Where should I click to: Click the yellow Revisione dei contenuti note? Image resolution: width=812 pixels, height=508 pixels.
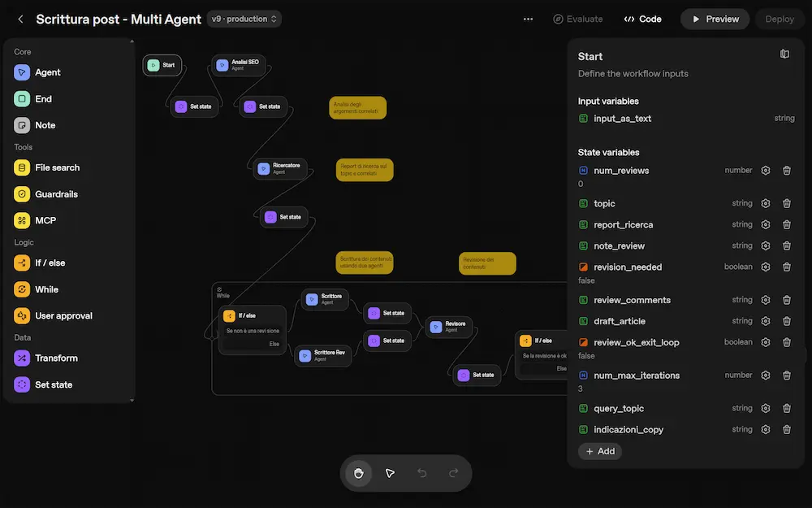click(487, 263)
